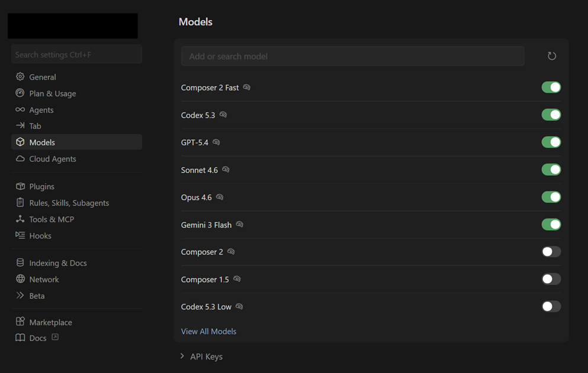588x373 pixels.
Task: Click the brain icon next to Opus 4.6
Action: pos(220,197)
